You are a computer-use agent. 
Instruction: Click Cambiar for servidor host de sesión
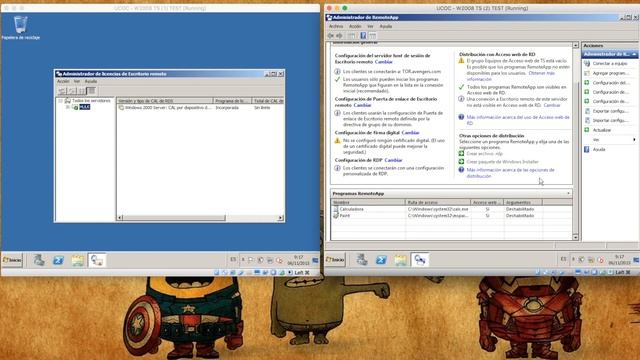(384, 62)
